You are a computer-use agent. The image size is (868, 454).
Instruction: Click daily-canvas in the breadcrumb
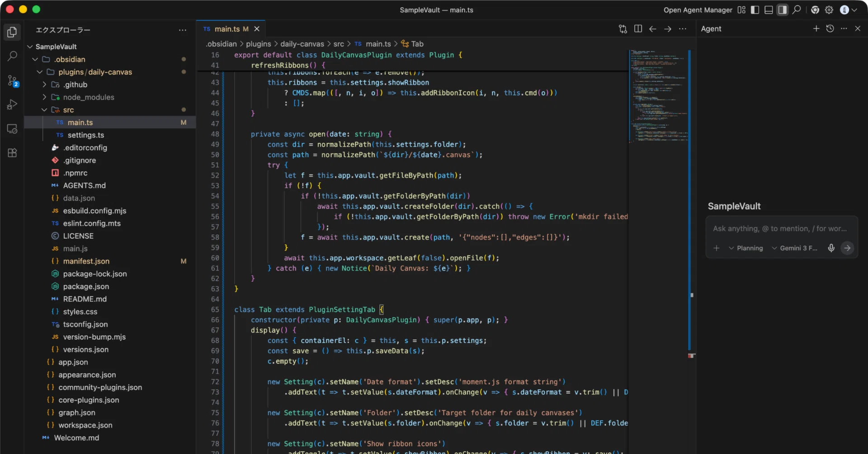tap(302, 44)
